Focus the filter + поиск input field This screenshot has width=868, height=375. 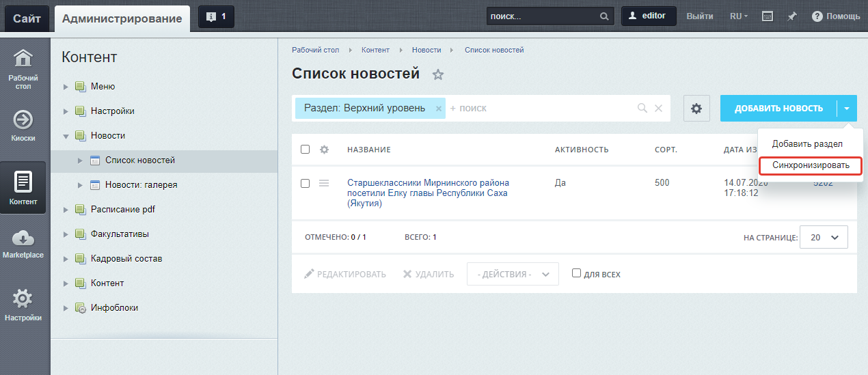click(x=540, y=108)
